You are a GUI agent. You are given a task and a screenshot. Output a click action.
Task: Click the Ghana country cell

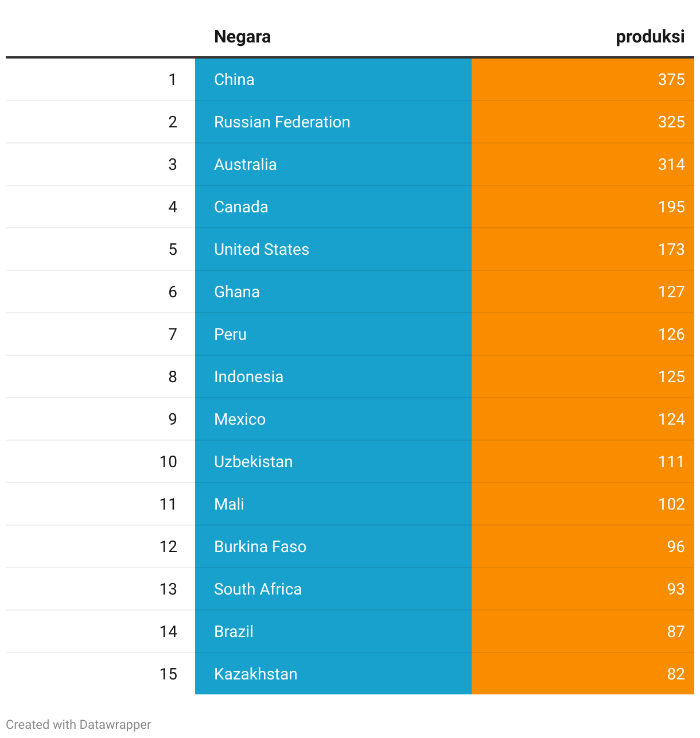[x=236, y=292]
